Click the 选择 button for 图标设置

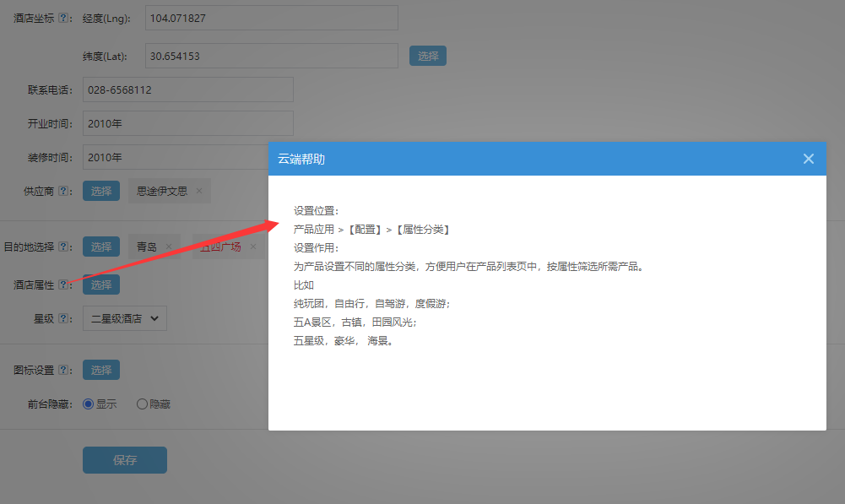[x=100, y=369]
